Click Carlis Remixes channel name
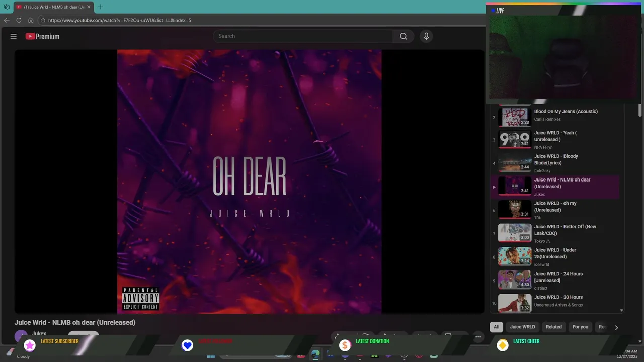Image resolution: width=644 pixels, height=362 pixels. 547,119
